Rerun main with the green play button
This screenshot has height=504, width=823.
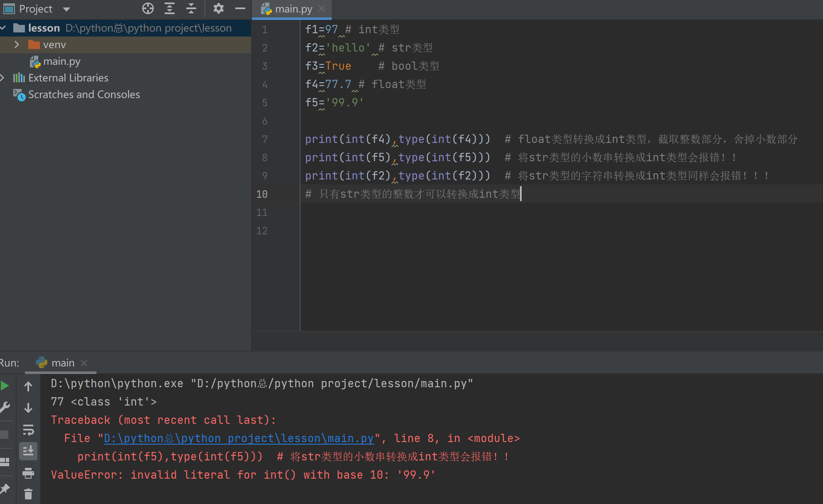(x=5, y=386)
